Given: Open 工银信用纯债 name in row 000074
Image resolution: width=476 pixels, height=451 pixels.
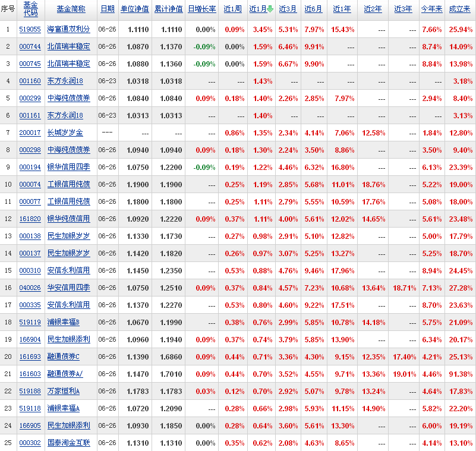Looking at the screenshot, I should [x=68, y=184].
